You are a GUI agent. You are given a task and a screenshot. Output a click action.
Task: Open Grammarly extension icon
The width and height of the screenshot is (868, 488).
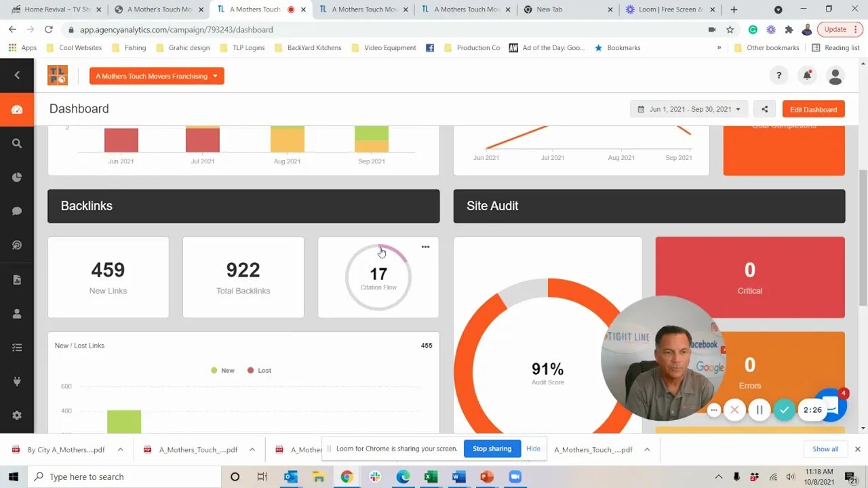[x=753, y=29]
